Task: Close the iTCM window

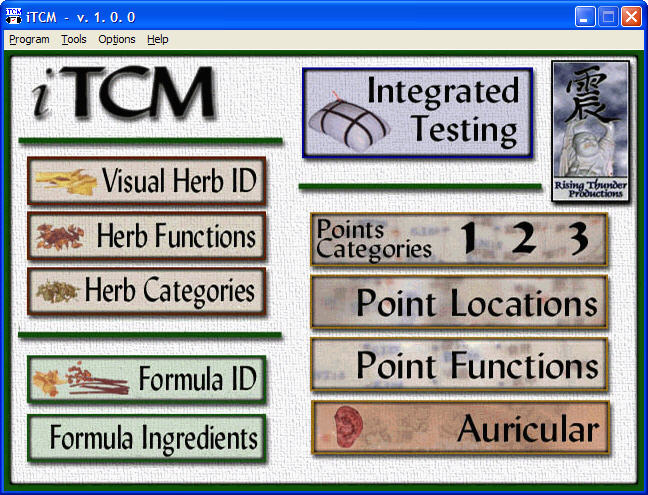Action: pos(631,17)
